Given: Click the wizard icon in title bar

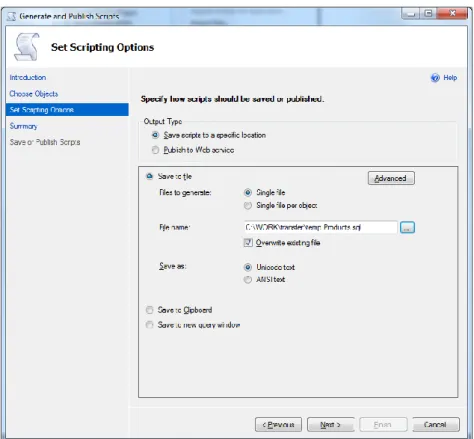Looking at the screenshot, I should click(11, 16).
